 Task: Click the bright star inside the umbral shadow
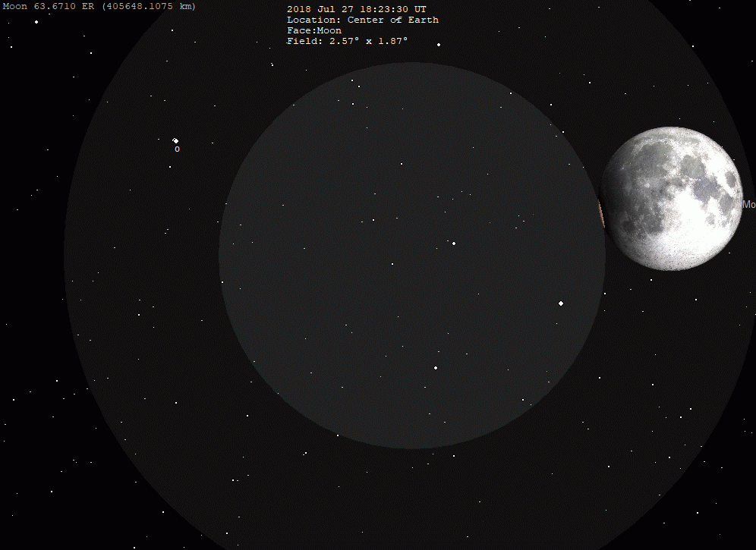point(453,243)
